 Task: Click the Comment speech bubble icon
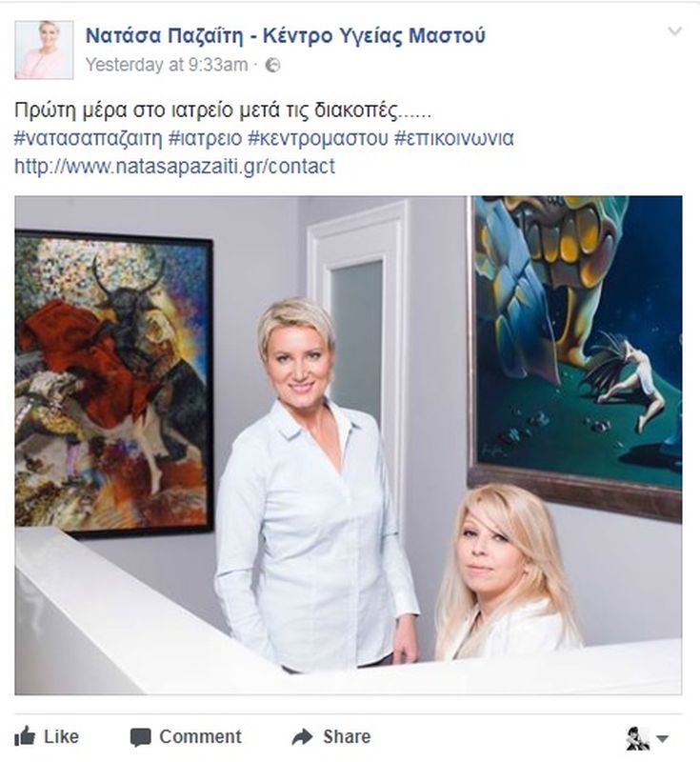(141, 737)
